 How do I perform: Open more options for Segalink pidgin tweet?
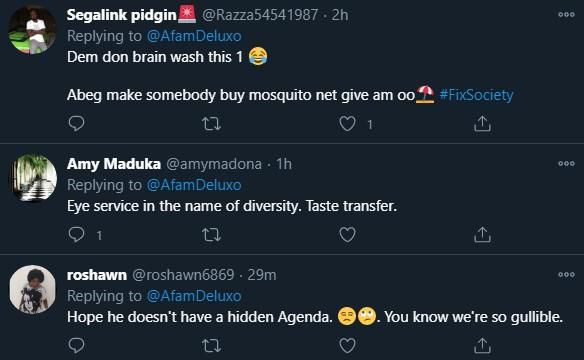tap(566, 15)
